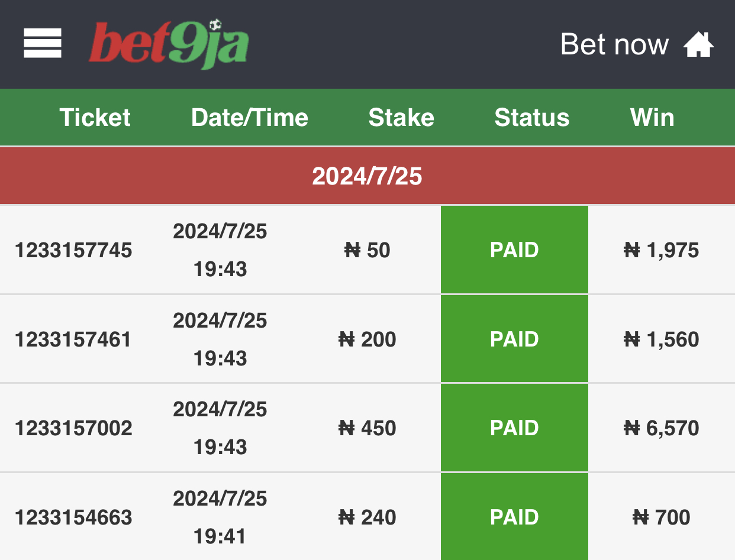This screenshot has width=735, height=560.
Task: Open ticket 1233157002
Action: [x=73, y=428]
